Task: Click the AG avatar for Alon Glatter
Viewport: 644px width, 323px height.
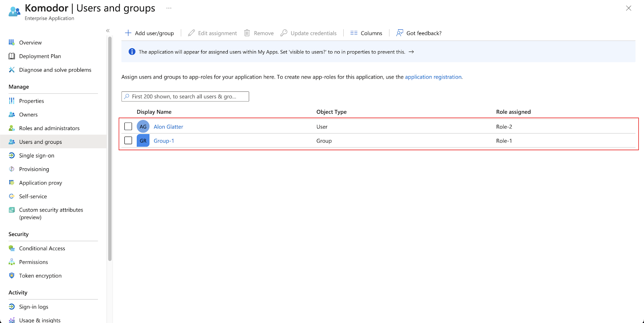Action: (x=143, y=126)
